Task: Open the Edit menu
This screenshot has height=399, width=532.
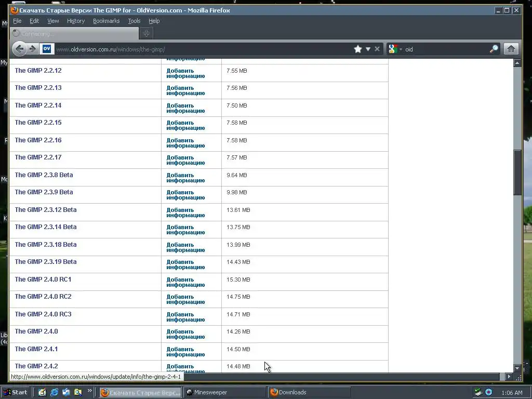Action: pos(34,21)
